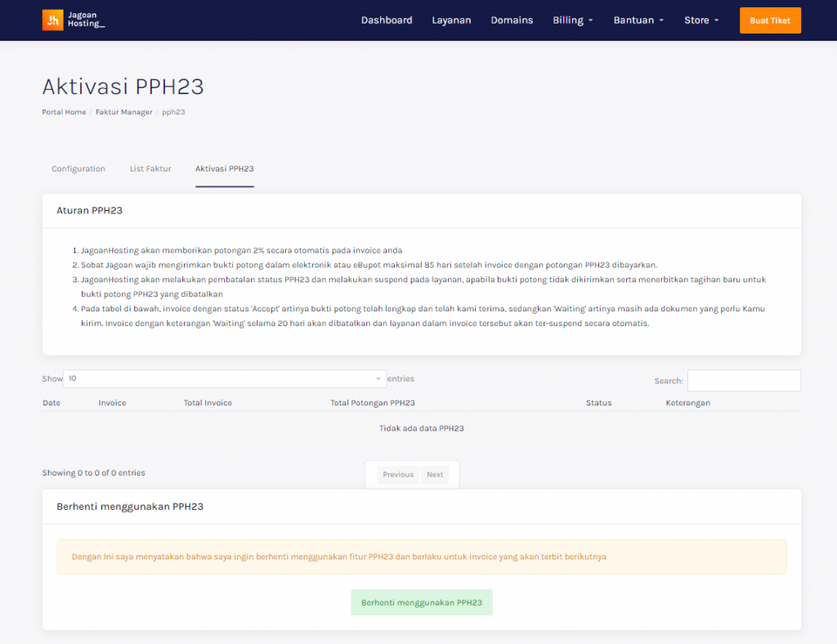Switch to the List Faktur tab
Image resolution: width=837 pixels, height=644 pixels.
coord(150,169)
